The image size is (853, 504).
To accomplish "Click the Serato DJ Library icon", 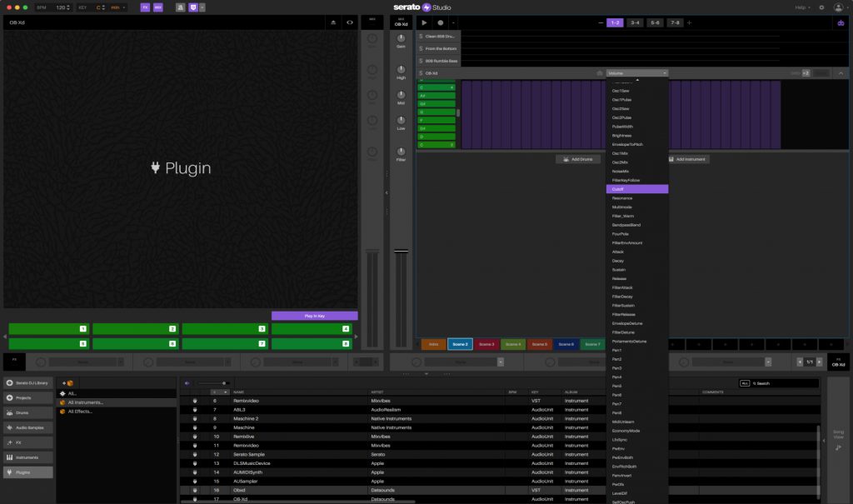I will click(25, 383).
